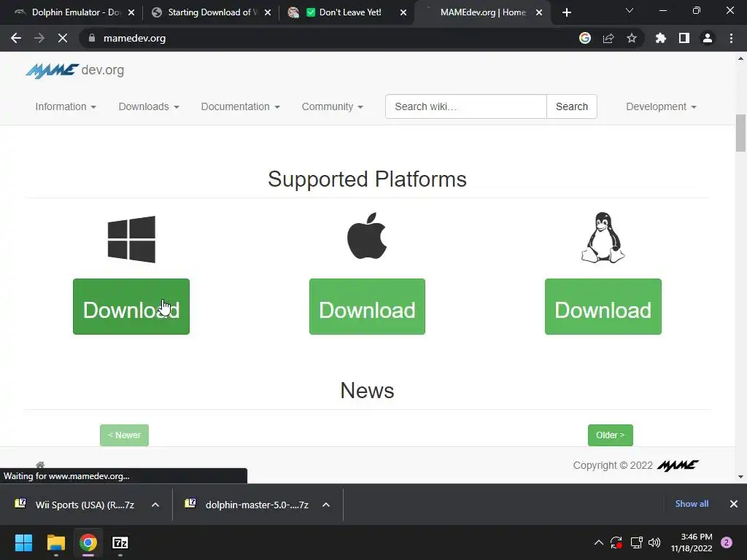Open 7-Zip from taskbar
This screenshot has height=560, width=747.
pyautogui.click(x=120, y=542)
